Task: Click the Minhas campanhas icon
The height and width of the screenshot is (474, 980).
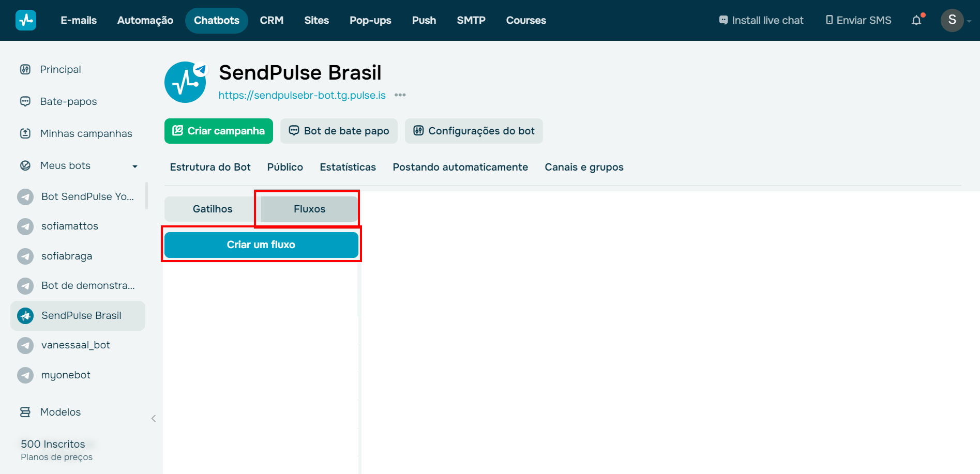Action: (x=25, y=133)
